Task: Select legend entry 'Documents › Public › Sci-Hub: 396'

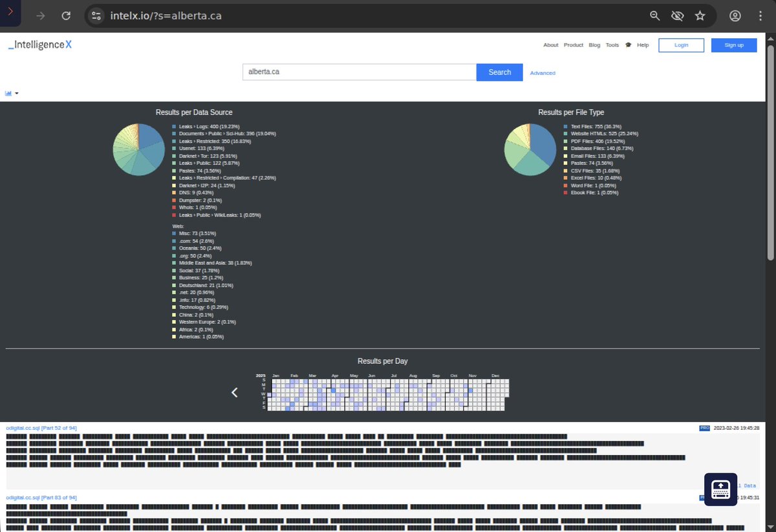Action: pos(228,134)
